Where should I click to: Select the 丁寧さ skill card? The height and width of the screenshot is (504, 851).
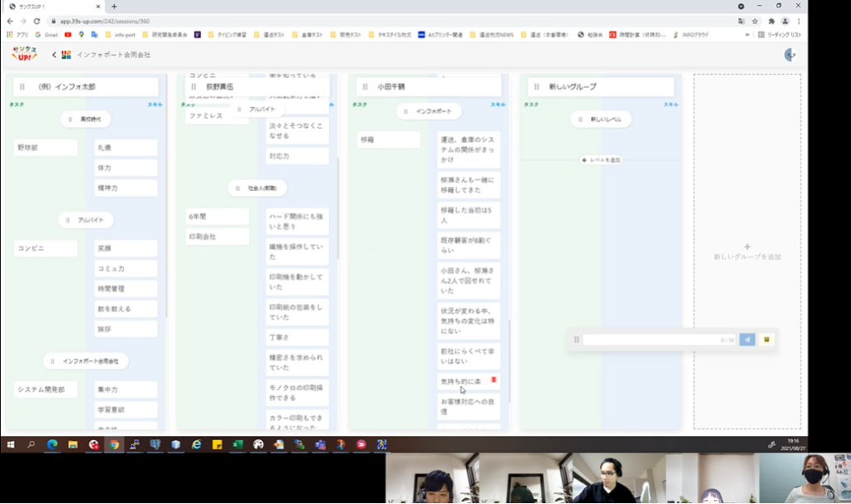coord(298,337)
